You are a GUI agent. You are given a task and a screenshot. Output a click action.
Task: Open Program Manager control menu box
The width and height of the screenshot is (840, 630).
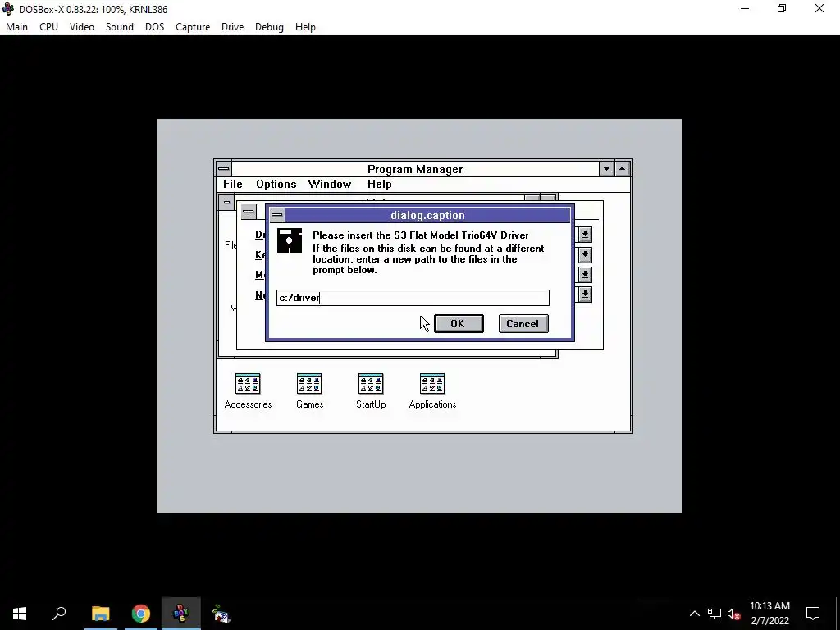click(224, 169)
